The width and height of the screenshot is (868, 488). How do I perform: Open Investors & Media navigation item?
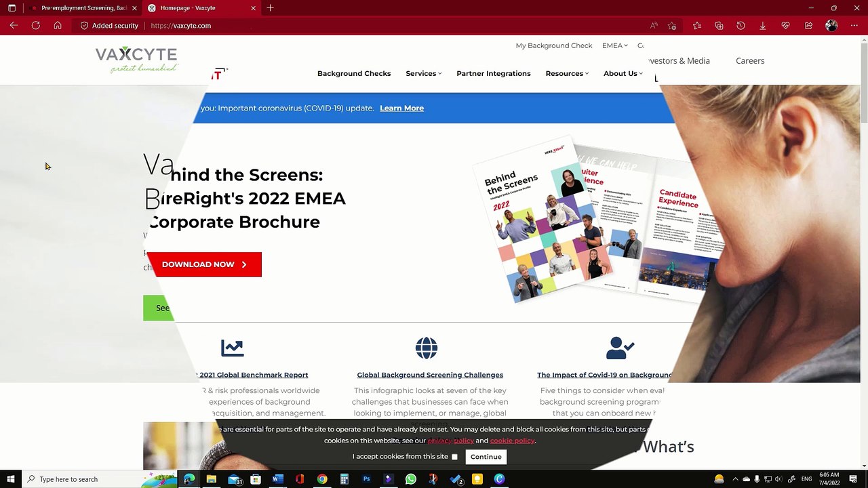pyautogui.click(x=679, y=61)
